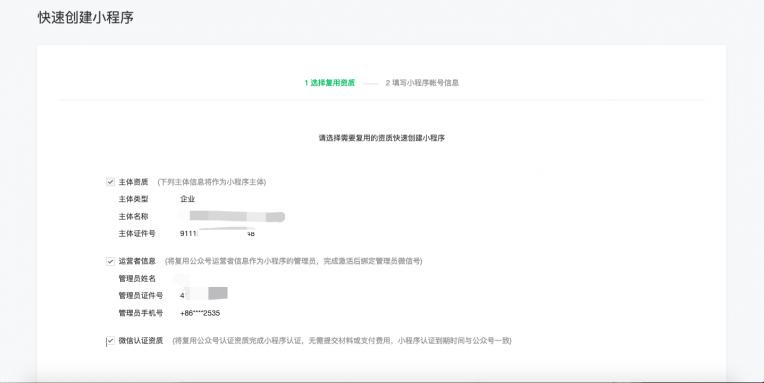
Task: Click the 快速创建小程序 page title
Action: coord(86,18)
